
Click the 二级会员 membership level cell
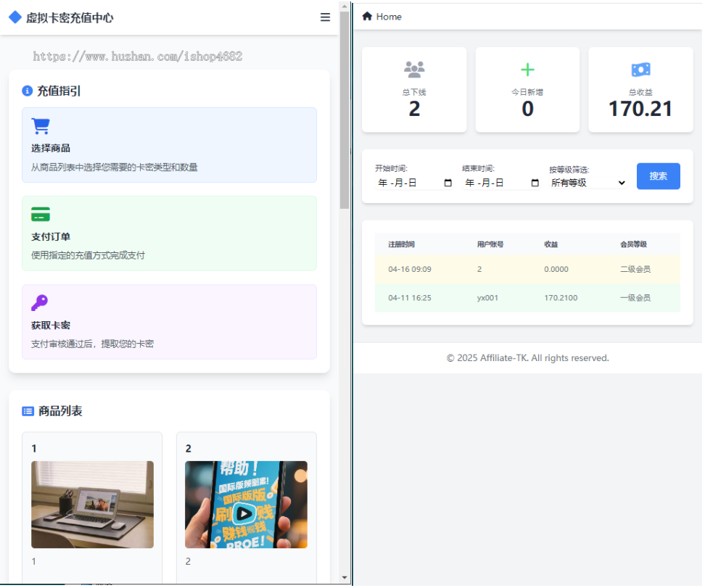pyautogui.click(x=636, y=270)
